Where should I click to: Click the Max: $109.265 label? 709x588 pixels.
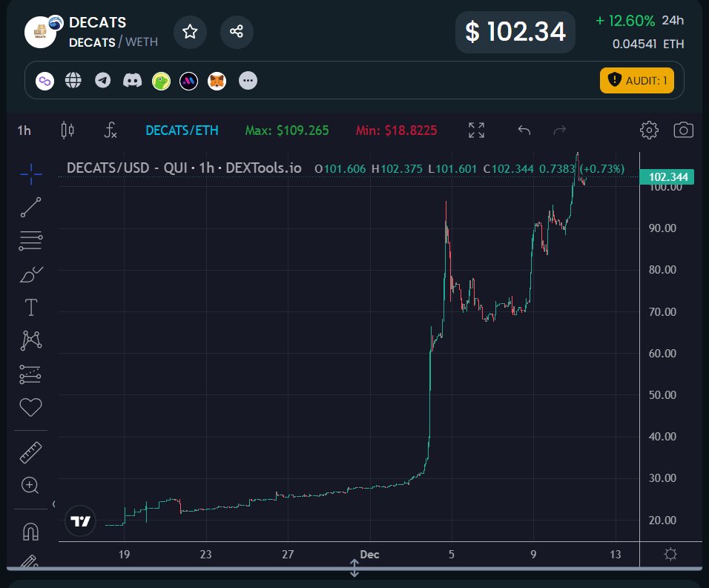tap(287, 131)
